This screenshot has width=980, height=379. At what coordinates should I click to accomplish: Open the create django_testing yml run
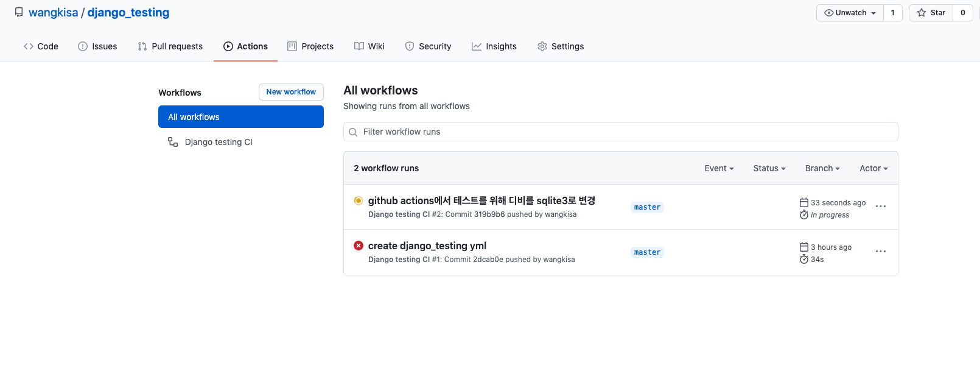tap(427, 246)
